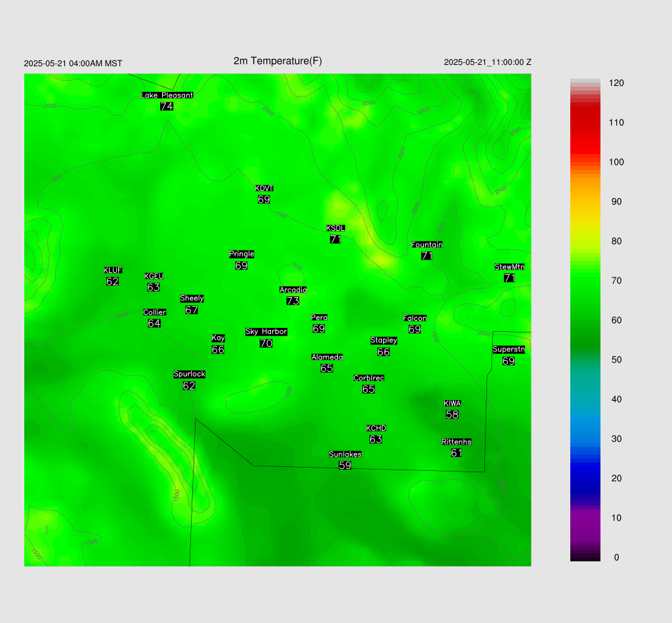Viewport: 672px width, 623px height.
Task: Select the 67 reading under Sheely
Action: click(x=192, y=310)
